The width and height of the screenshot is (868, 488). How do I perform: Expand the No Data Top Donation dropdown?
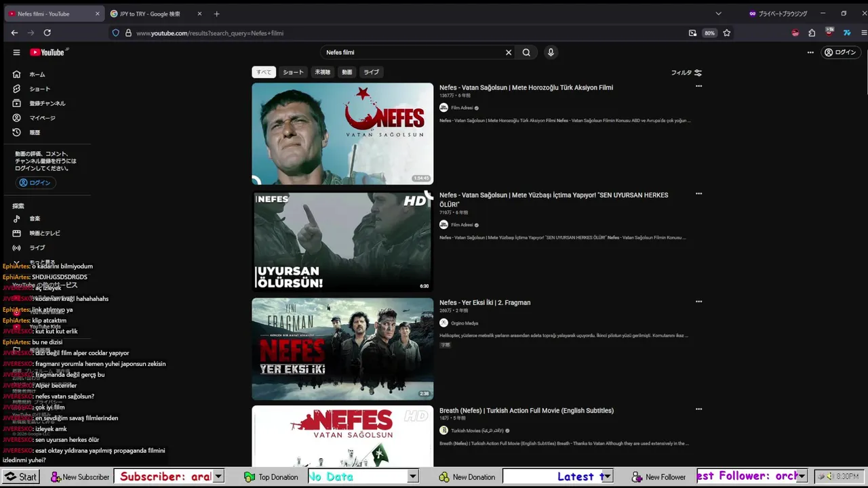[412, 476]
